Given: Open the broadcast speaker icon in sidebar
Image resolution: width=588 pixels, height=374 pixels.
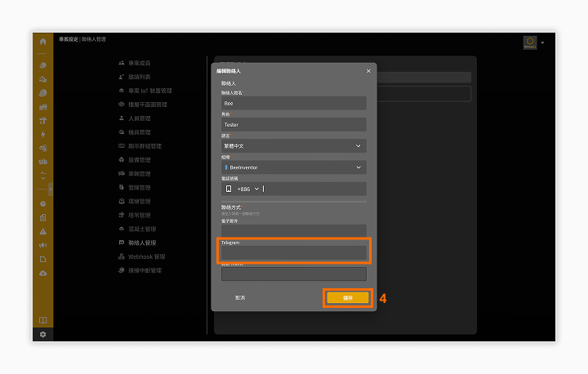Looking at the screenshot, I should pos(42,245).
